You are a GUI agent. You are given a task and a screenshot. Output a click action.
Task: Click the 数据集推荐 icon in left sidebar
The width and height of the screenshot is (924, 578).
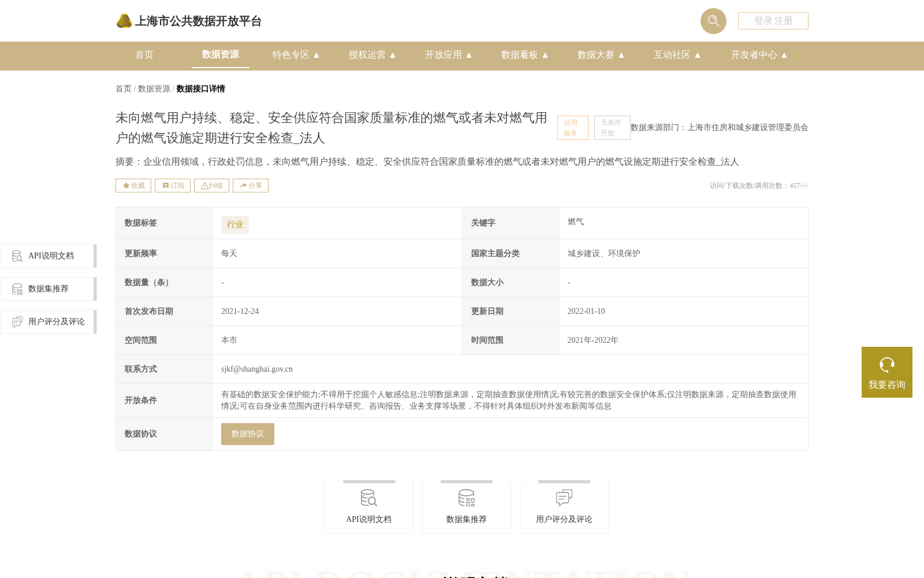[x=17, y=289]
